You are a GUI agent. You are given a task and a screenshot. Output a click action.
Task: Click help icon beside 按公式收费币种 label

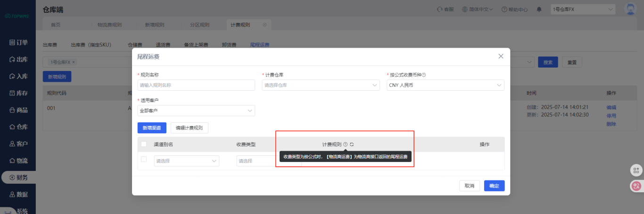point(424,75)
